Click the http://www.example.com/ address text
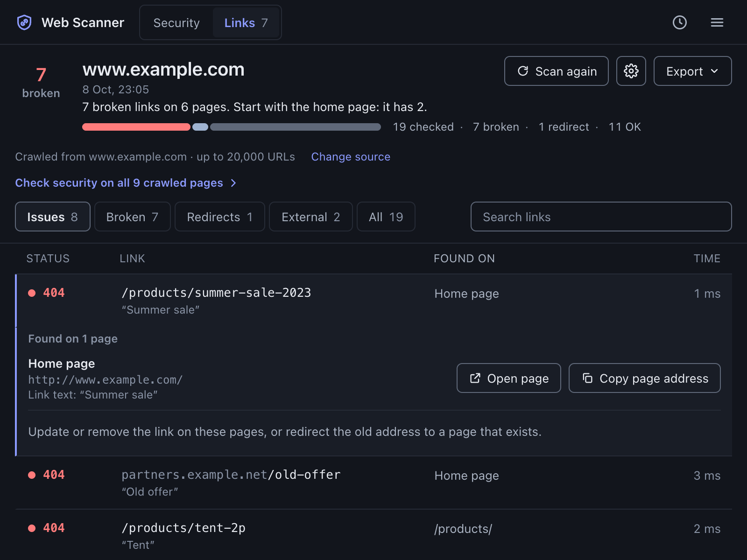 click(106, 380)
